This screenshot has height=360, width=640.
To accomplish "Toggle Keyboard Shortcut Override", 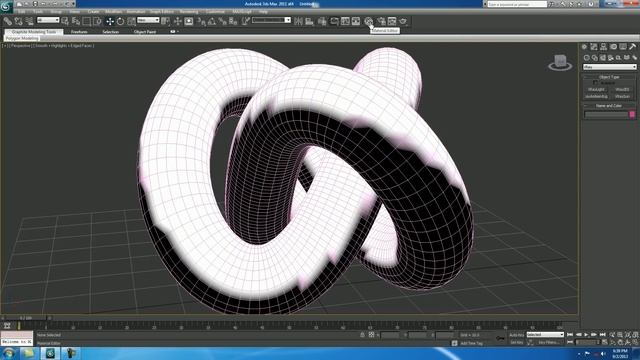I will (x=189, y=21).
